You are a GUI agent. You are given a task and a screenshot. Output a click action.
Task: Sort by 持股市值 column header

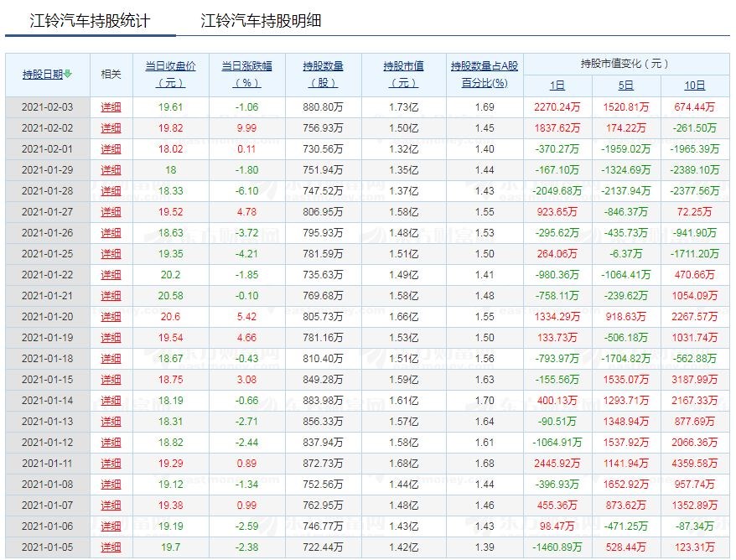(x=404, y=74)
